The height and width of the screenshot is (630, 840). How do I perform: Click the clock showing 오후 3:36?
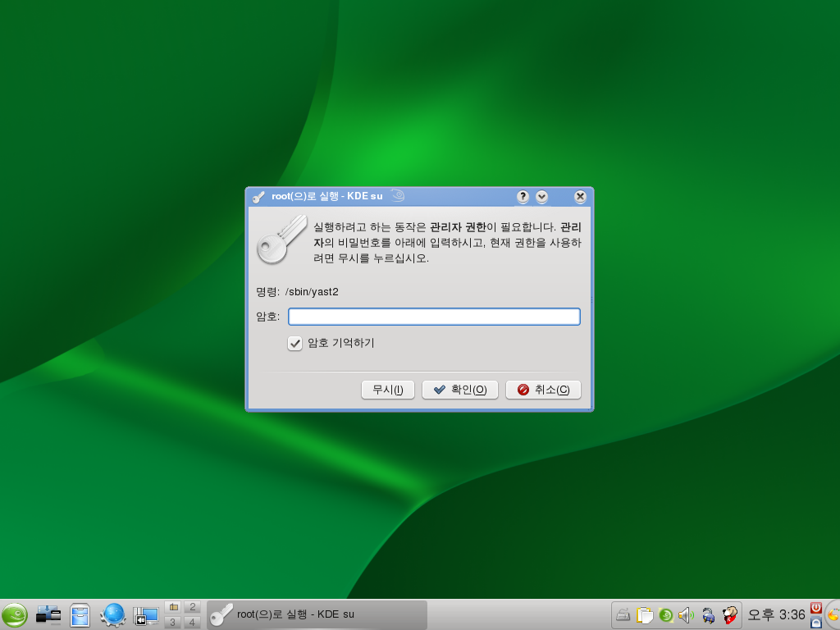[x=776, y=614]
